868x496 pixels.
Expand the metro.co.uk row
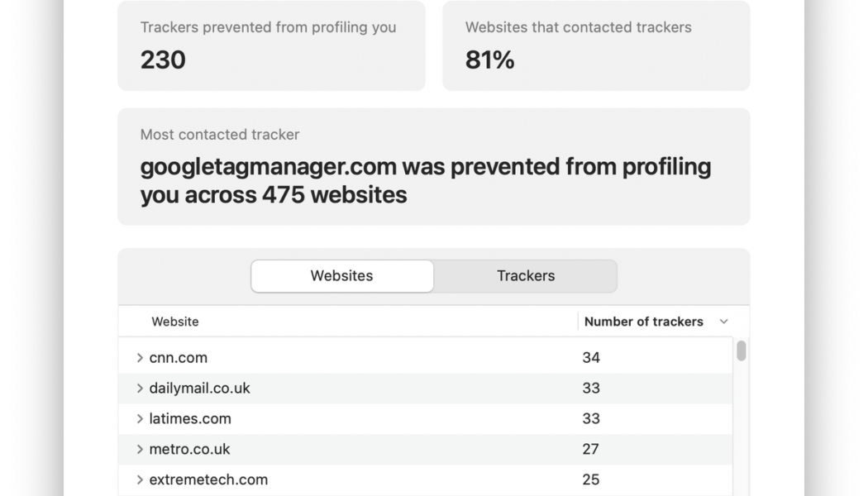pos(140,450)
